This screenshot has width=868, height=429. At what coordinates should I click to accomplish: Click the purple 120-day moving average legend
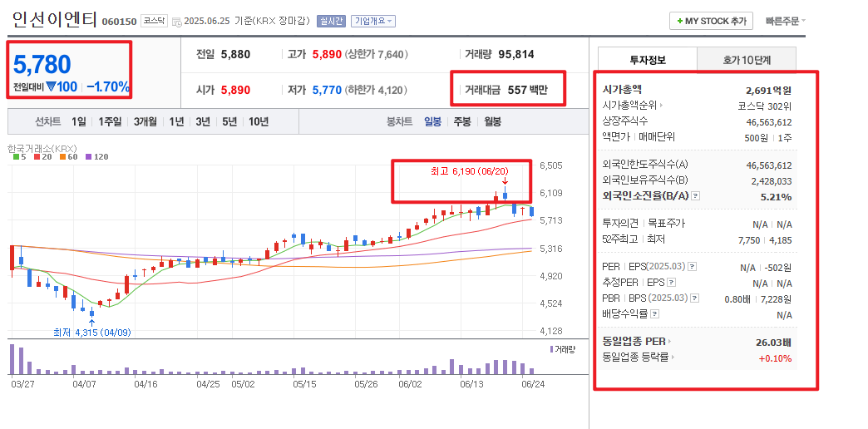click(x=96, y=157)
